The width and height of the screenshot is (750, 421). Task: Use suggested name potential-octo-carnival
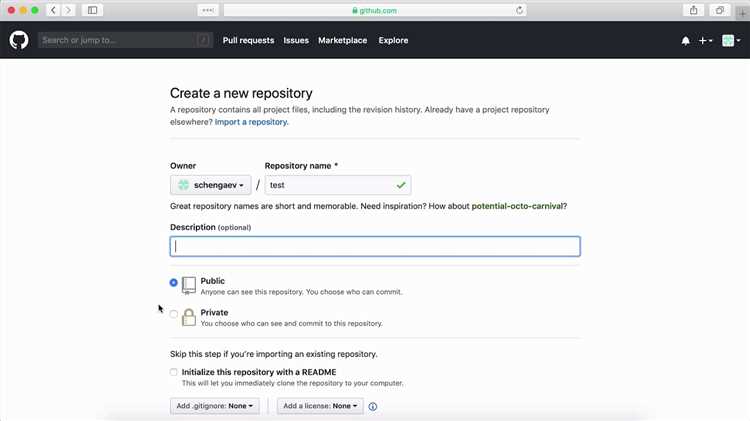pos(517,206)
